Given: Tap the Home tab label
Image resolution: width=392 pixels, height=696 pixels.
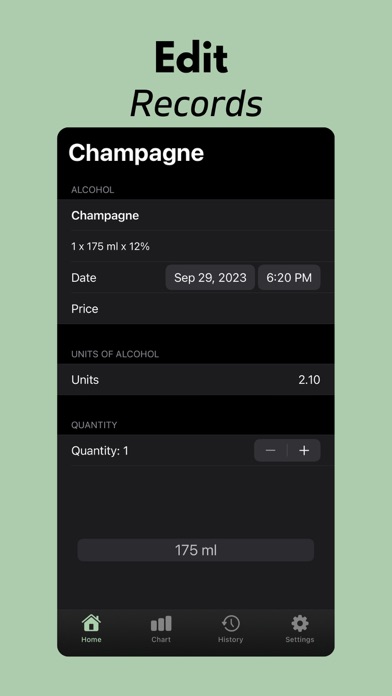Looking at the screenshot, I should click(91, 640).
